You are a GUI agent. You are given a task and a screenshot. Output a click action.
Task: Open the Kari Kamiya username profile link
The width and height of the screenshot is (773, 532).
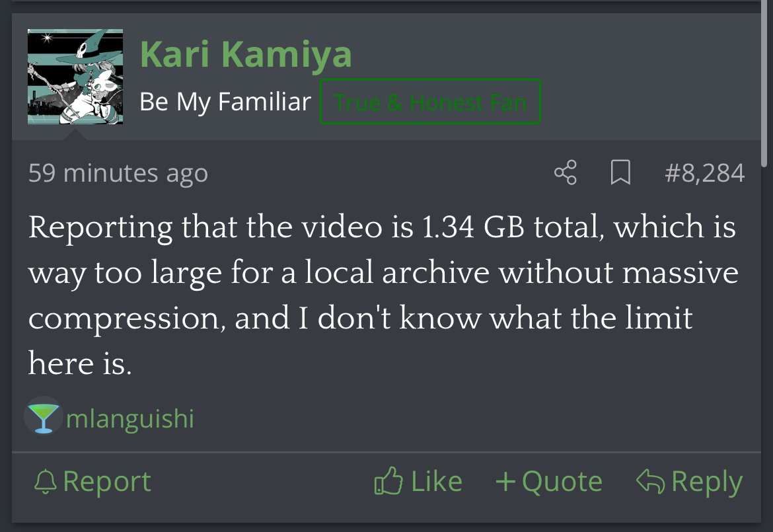coord(246,54)
